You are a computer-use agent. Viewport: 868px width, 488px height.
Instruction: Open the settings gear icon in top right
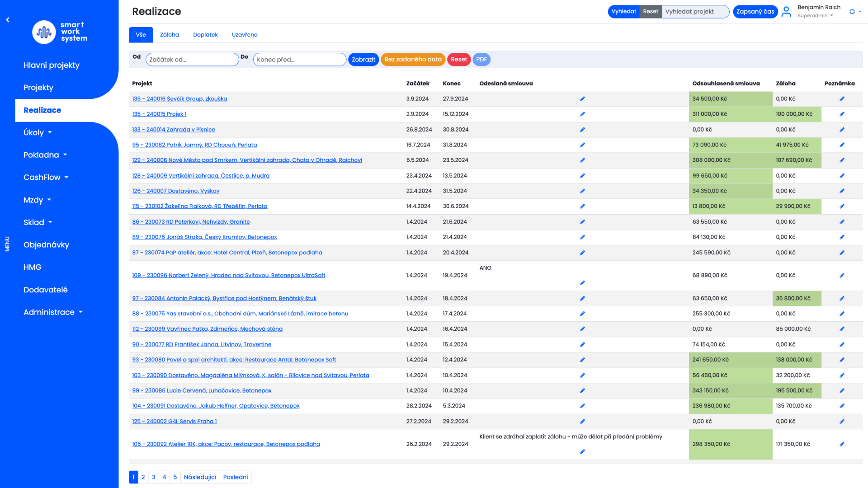pyautogui.click(x=852, y=12)
